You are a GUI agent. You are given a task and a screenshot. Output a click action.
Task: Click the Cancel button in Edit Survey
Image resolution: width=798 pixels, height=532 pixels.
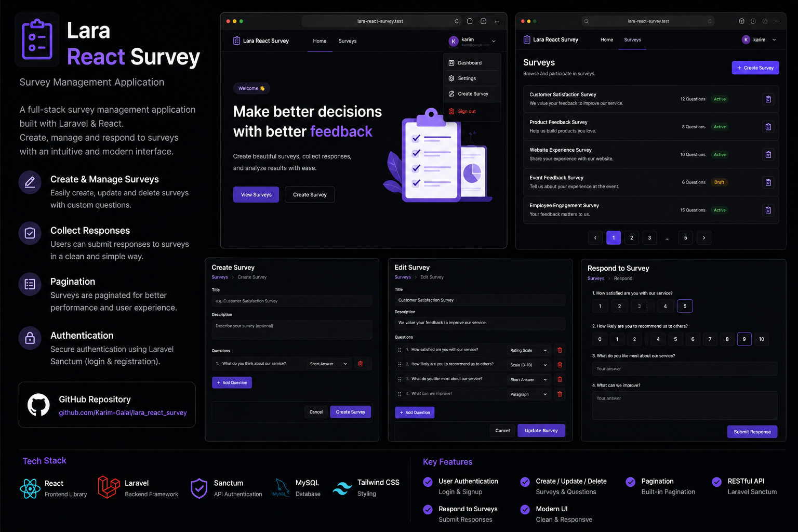(502, 431)
